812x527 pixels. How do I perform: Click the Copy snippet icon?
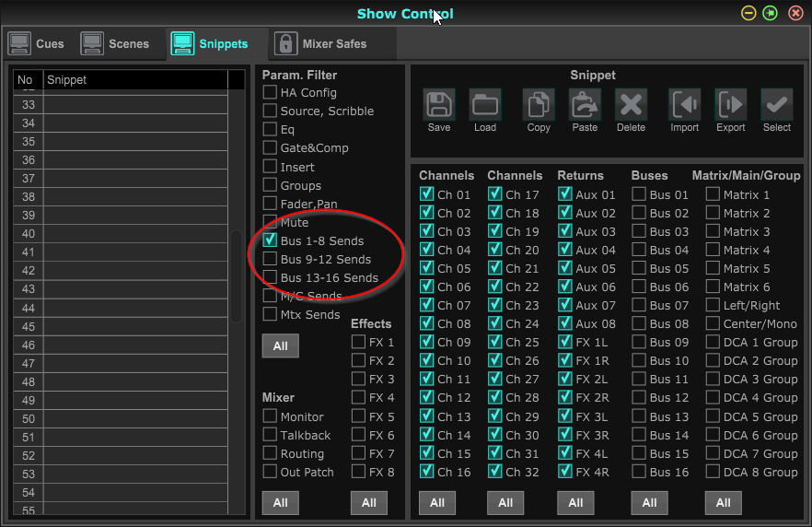pos(539,105)
